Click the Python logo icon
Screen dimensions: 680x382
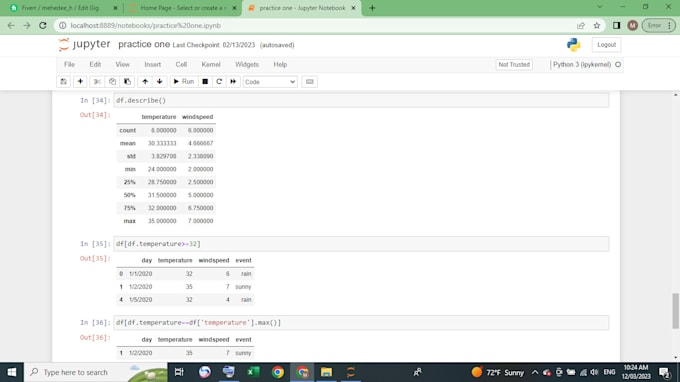pyautogui.click(x=573, y=45)
